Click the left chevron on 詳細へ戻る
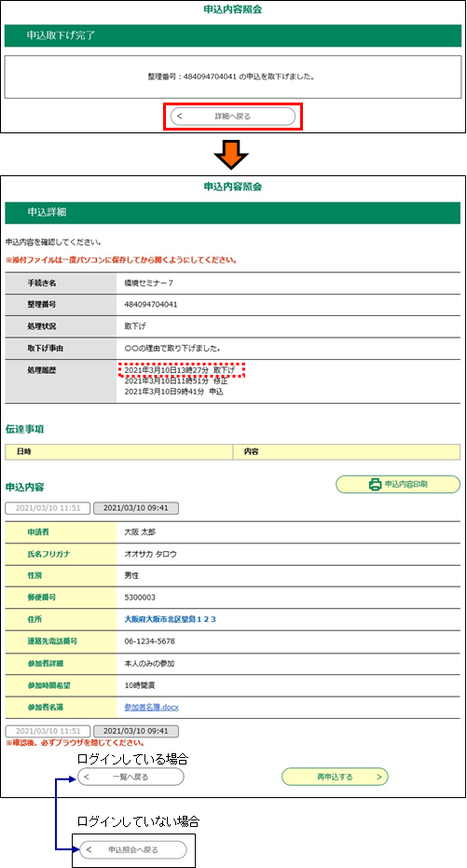 [179, 117]
